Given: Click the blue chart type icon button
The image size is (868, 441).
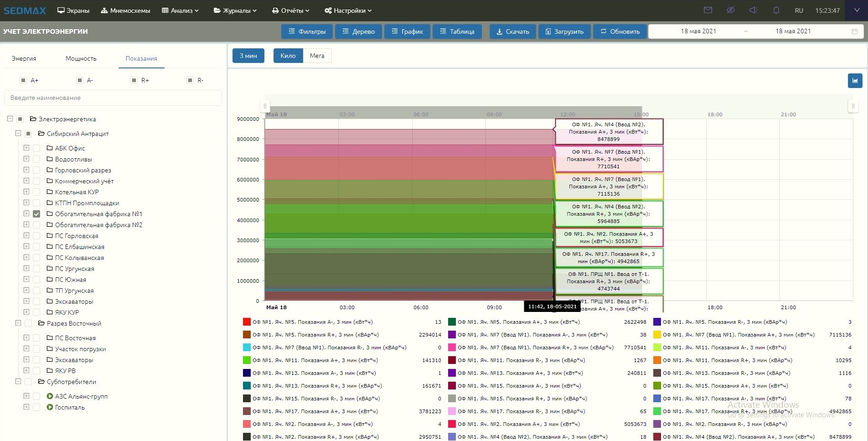Looking at the screenshot, I should 855,81.
